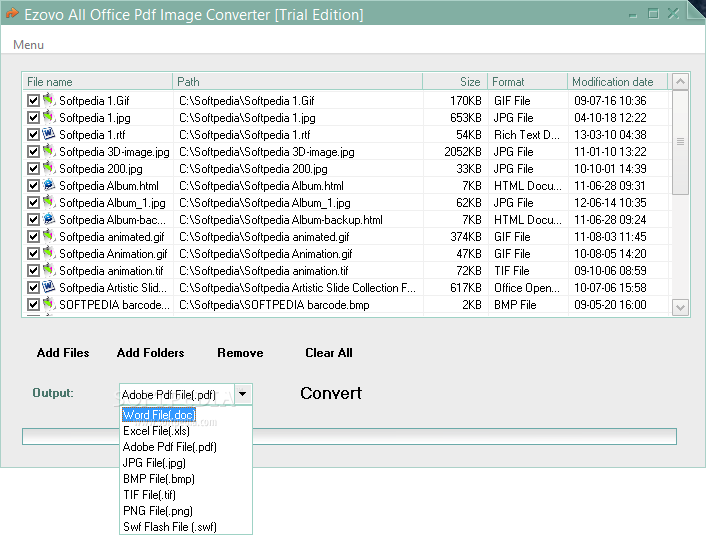
Task: Toggle checkbox for Softpedia Animation.gif
Action: pyautogui.click(x=33, y=254)
